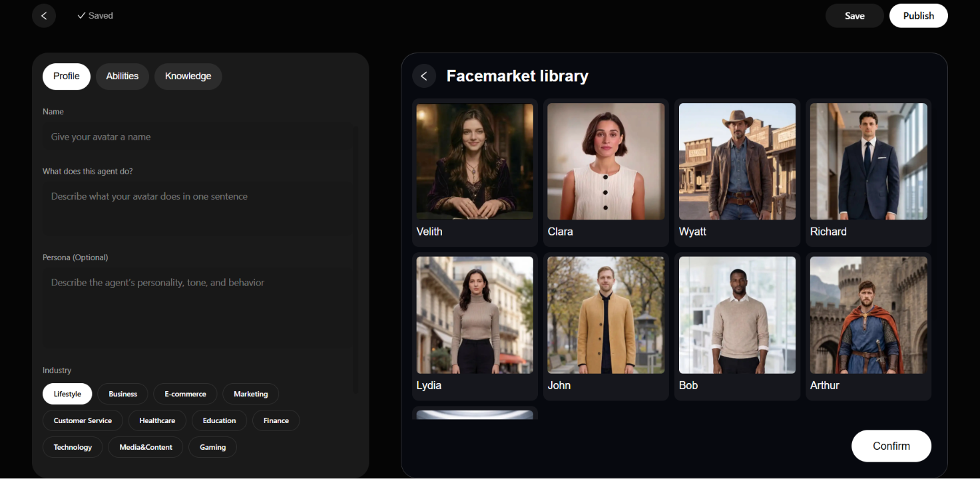This screenshot has width=980, height=479.
Task: Click the Save button
Action: tap(855, 16)
